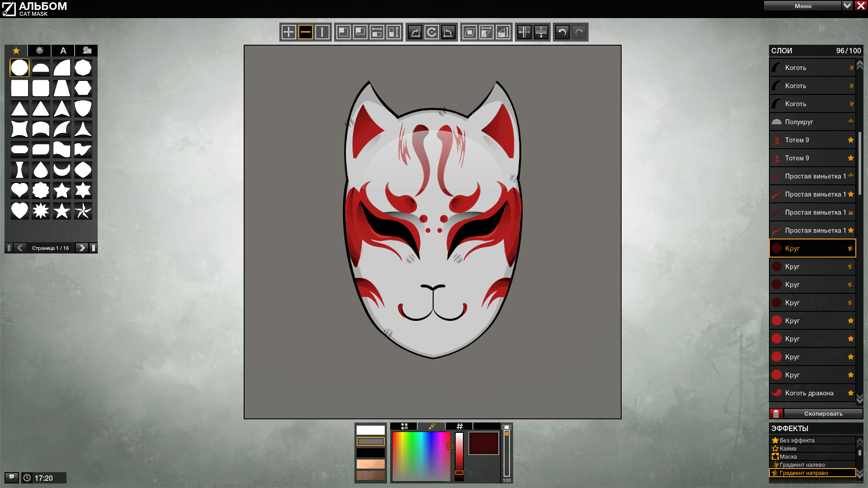
Task: Go to next shapes page
Action: (x=82, y=248)
